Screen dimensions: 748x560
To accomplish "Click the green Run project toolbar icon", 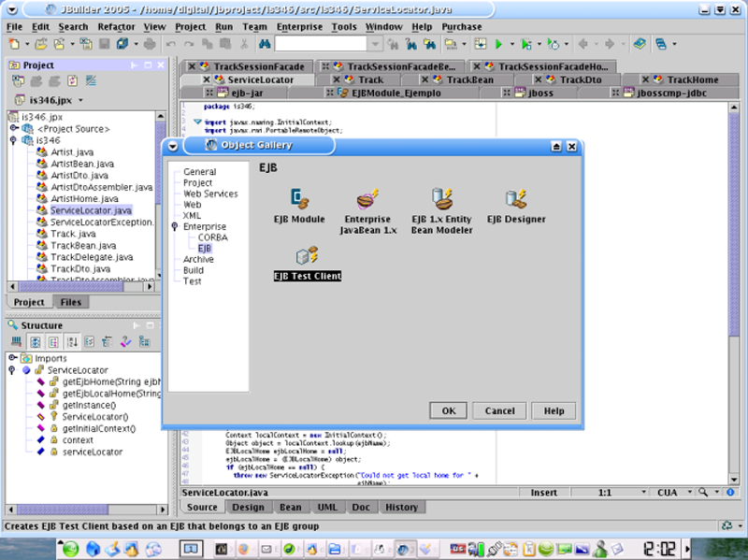I will point(499,44).
